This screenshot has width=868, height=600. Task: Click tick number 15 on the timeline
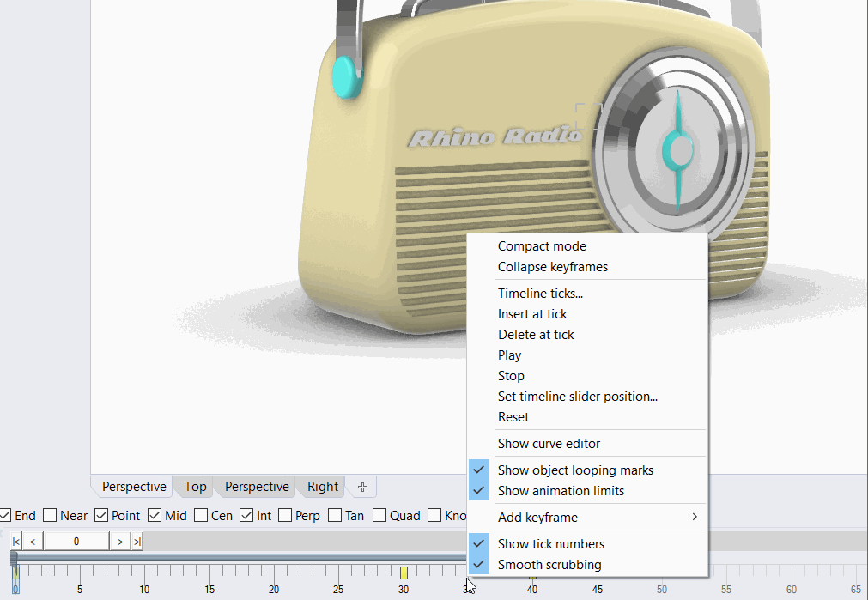209,590
